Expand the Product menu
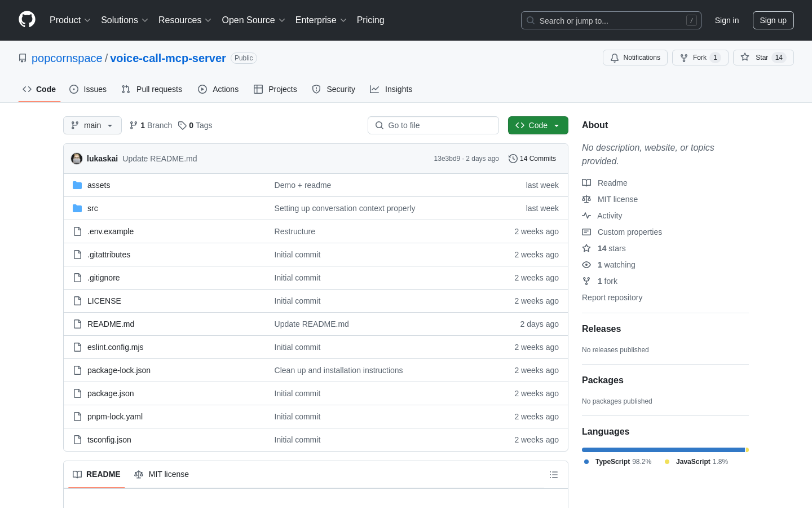 pos(70,20)
